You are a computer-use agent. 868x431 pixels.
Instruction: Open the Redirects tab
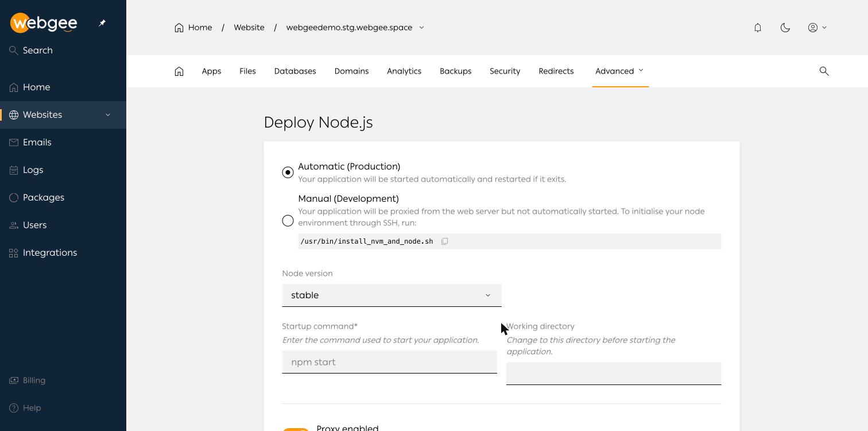tap(556, 71)
